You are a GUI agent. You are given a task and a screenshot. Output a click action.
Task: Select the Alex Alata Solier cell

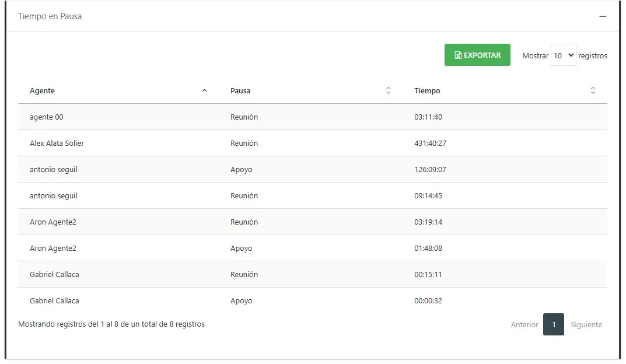coord(57,143)
